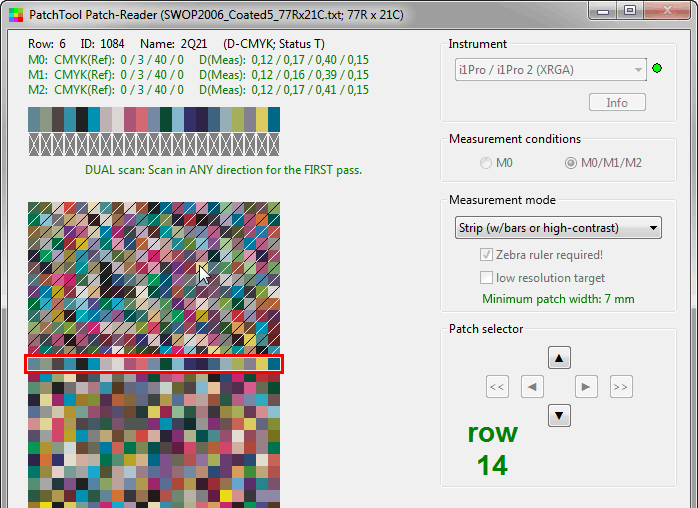This screenshot has height=508, width=698.
Task: Click the green instrument status indicator
Action: coord(657,69)
